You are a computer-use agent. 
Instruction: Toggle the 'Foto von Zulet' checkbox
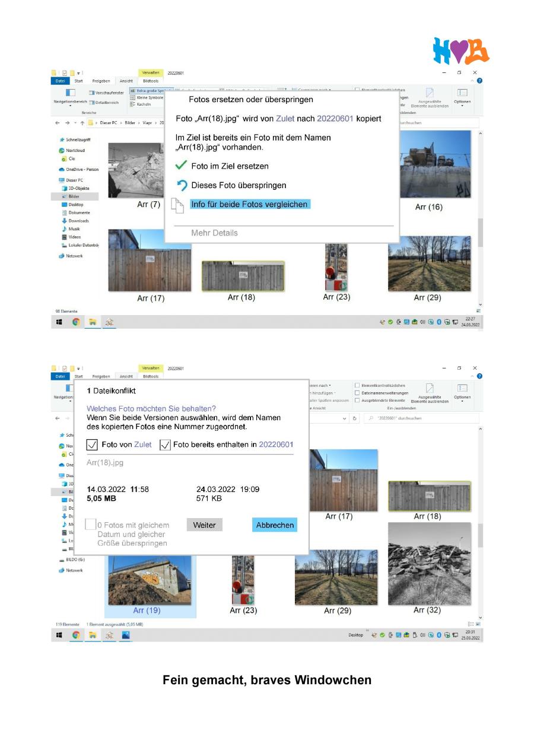click(92, 444)
